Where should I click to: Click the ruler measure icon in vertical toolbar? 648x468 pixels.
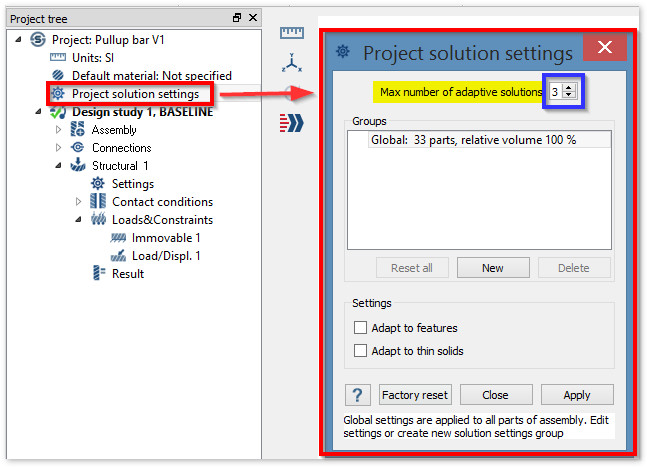pyautogui.click(x=292, y=34)
